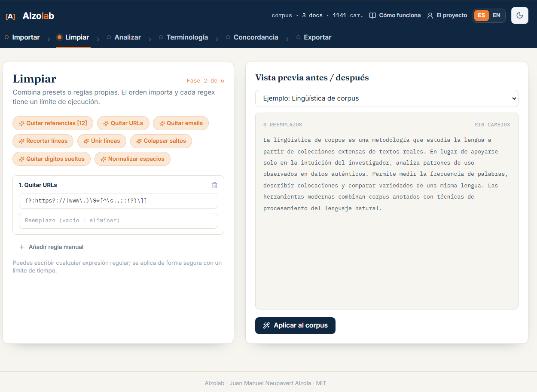The width and height of the screenshot is (537, 392).
Task: Click Añadir regla manual
Action: coord(51,247)
